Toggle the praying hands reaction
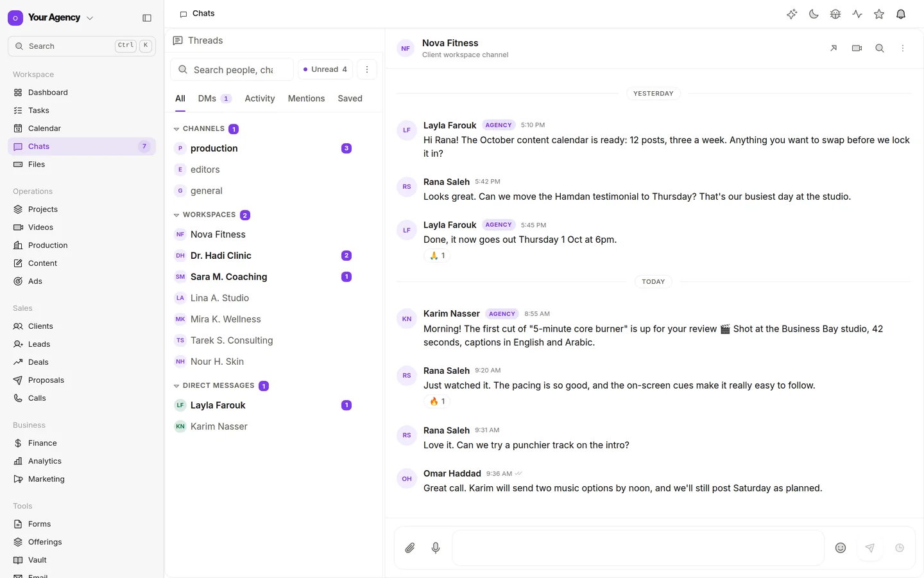Image resolution: width=924 pixels, height=578 pixels. pyautogui.click(x=437, y=256)
